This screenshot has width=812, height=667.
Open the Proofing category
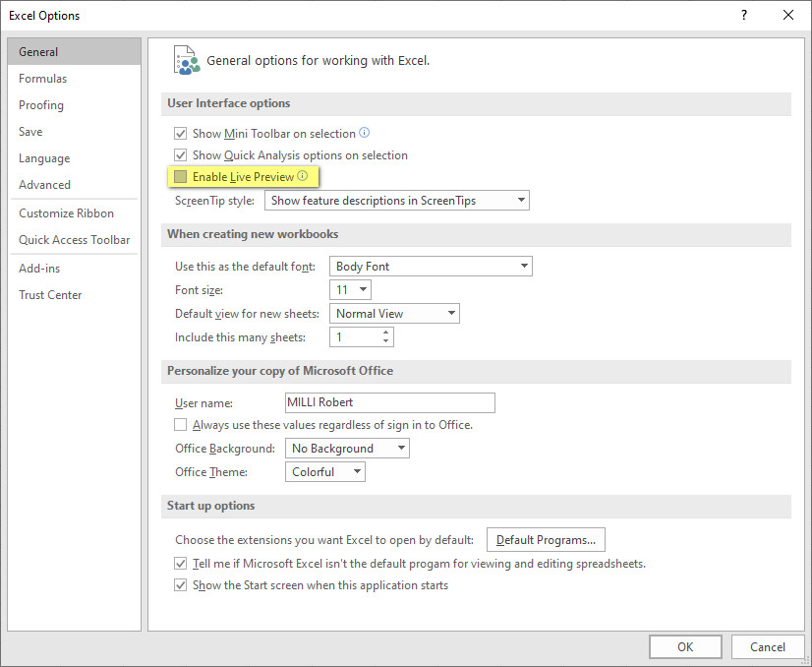[x=74, y=105]
